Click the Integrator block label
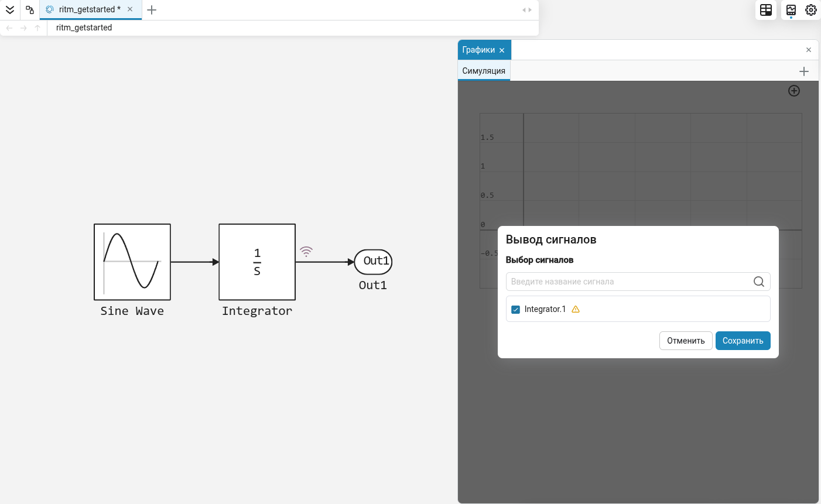 (257, 311)
